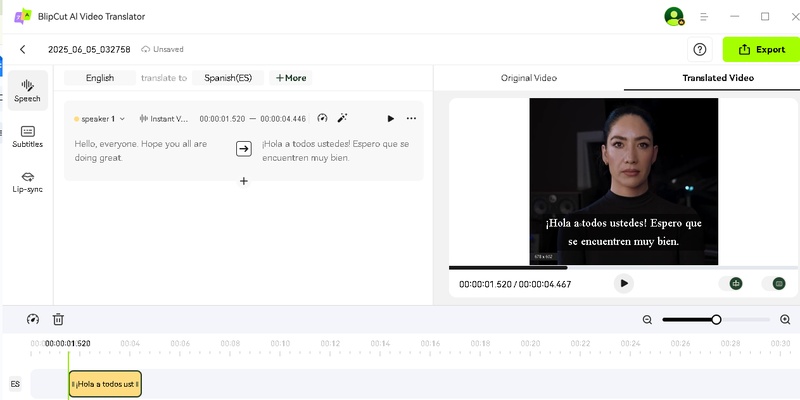The height and width of the screenshot is (400, 800).
Task: Click the segment speed gauge icon
Action: 322,118
